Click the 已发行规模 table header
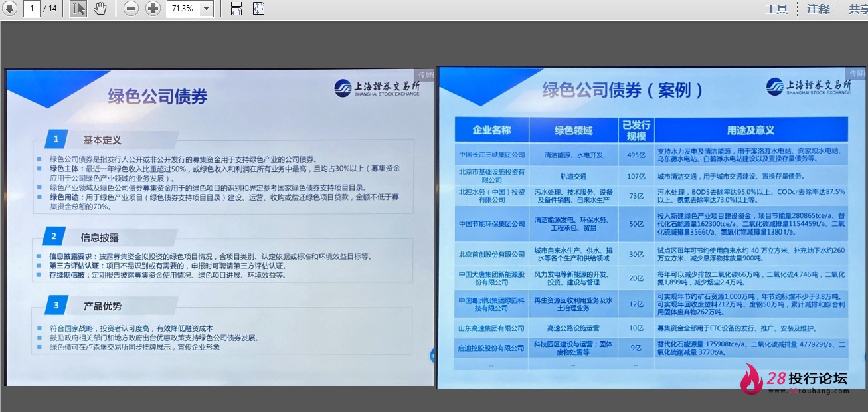This screenshot has height=412, width=868. pos(636,130)
